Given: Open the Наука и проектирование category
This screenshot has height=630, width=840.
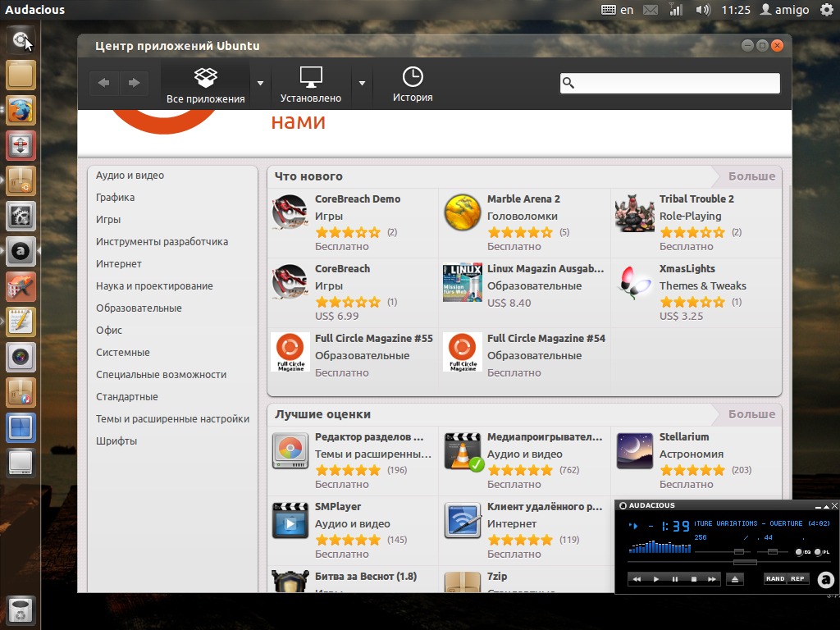Looking at the screenshot, I should [154, 286].
